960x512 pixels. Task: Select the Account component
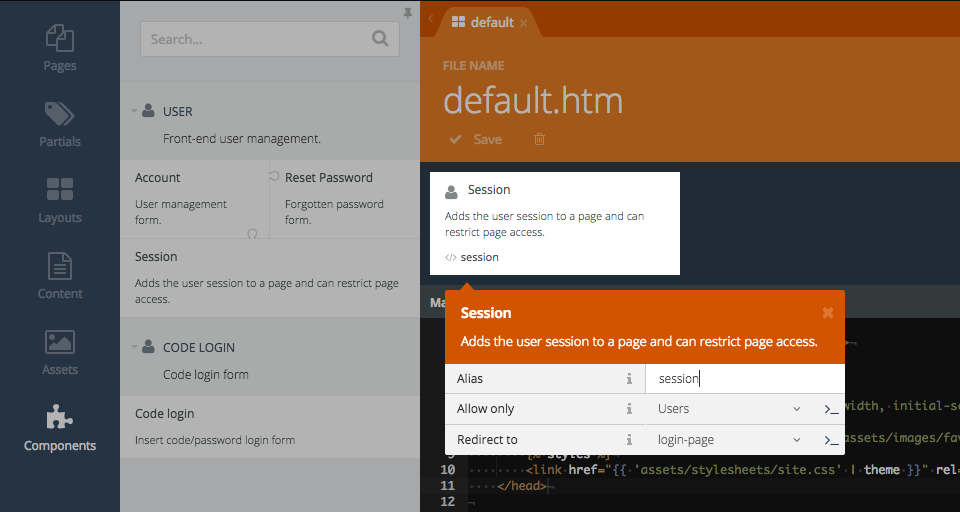tap(195, 199)
